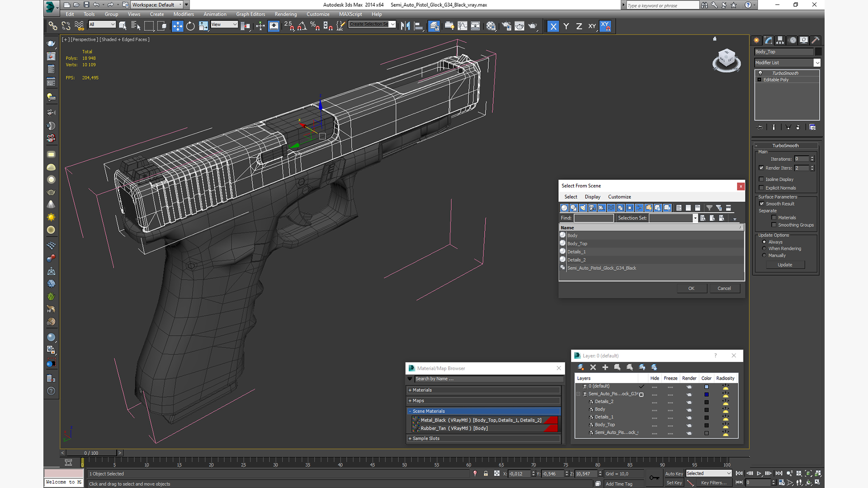Click Create New Layer icon in Layer dialog

click(x=581, y=367)
